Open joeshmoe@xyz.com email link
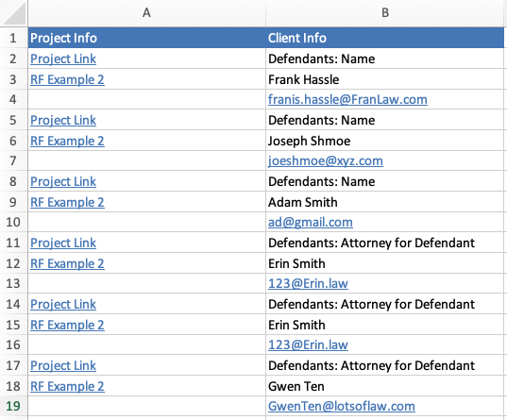 tap(326, 160)
